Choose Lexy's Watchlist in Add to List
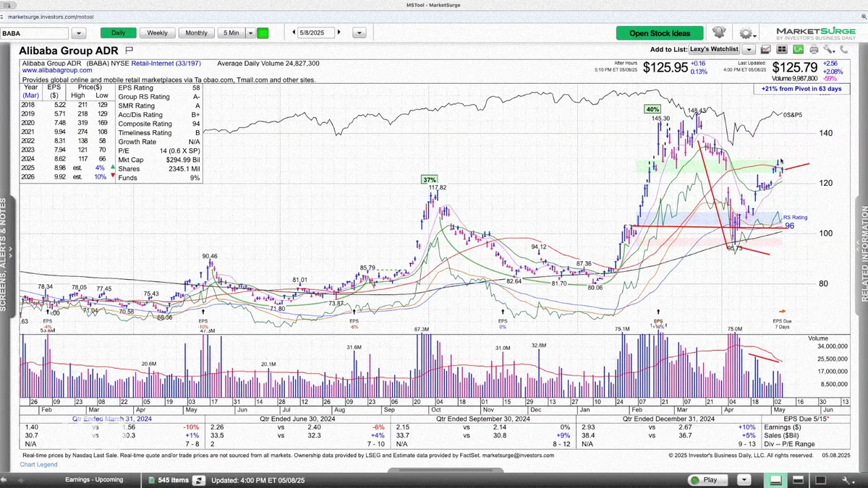Screen dimensions: 868x488 point(714,49)
